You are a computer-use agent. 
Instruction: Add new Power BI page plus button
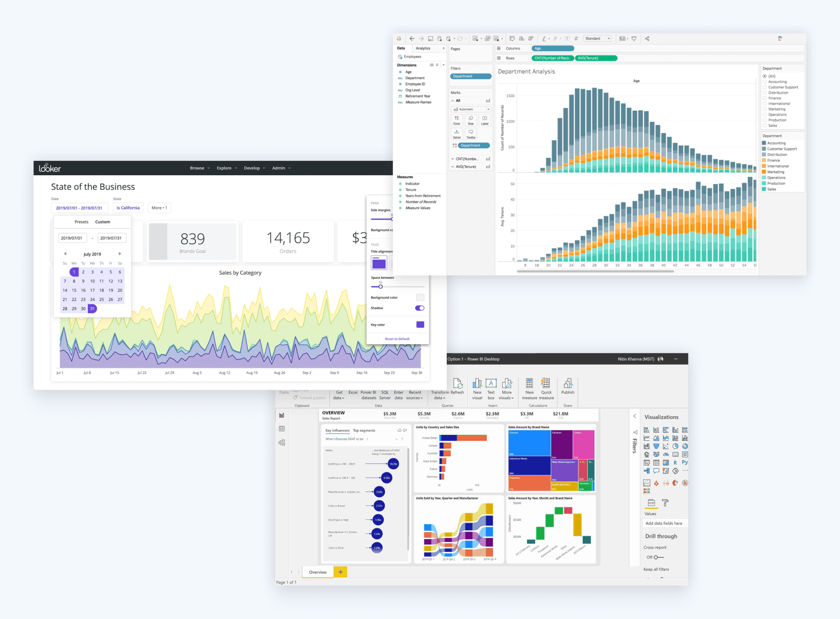point(341,572)
